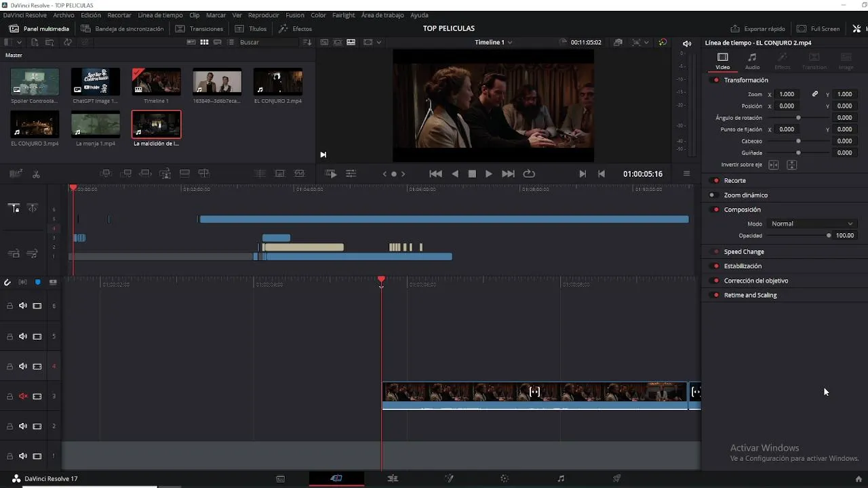Image resolution: width=868 pixels, height=488 pixels.
Task: Select the Timeline 1 thumbnail in media pool
Action: [156, 82]
